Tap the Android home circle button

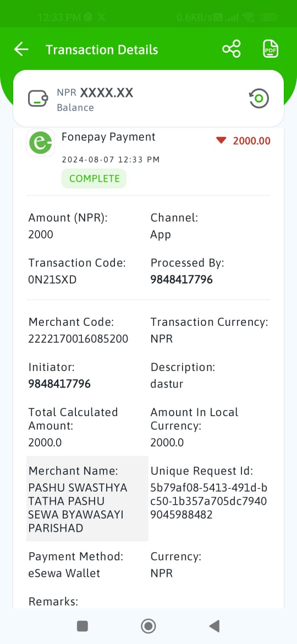tap(148, 626)
